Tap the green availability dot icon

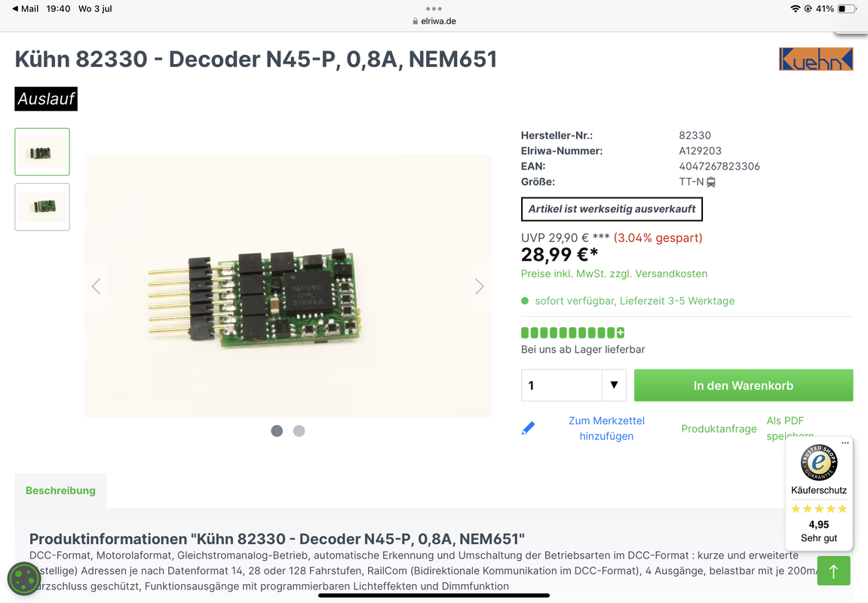(x=525, y=301)
